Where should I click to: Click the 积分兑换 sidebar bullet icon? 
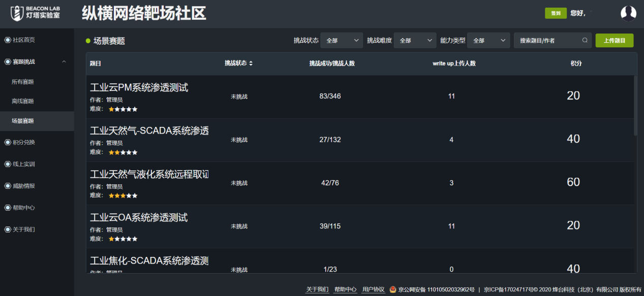point(7,143)
